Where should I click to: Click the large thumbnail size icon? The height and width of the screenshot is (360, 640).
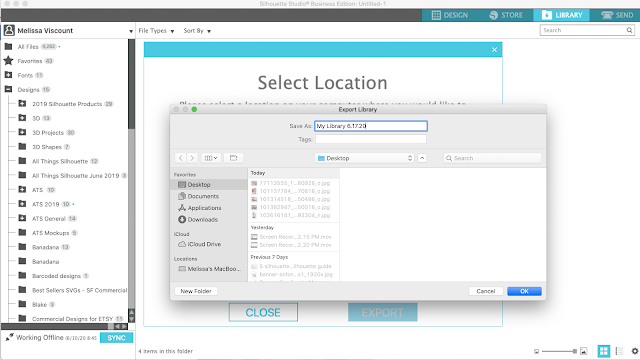(x=584, y=351)
